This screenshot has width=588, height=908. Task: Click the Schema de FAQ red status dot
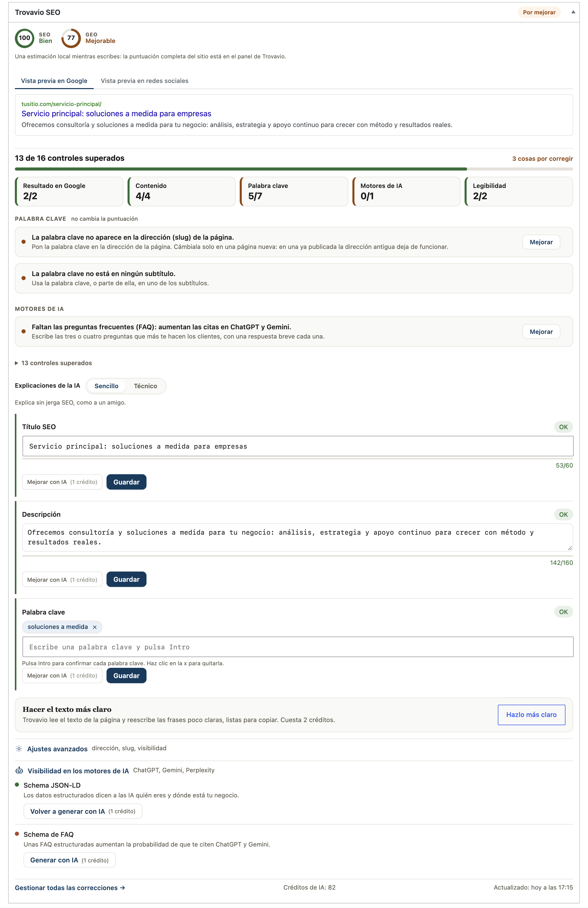pyautogui.click(x=17, y=833)
